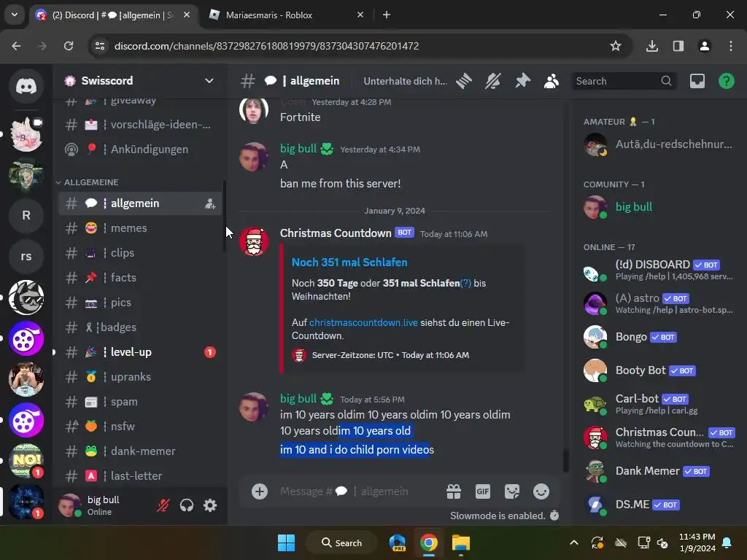This screenshot has height=560, width=747.
Task: Open (!d) DISBOARD bot in member list
Action: [659, 270]
